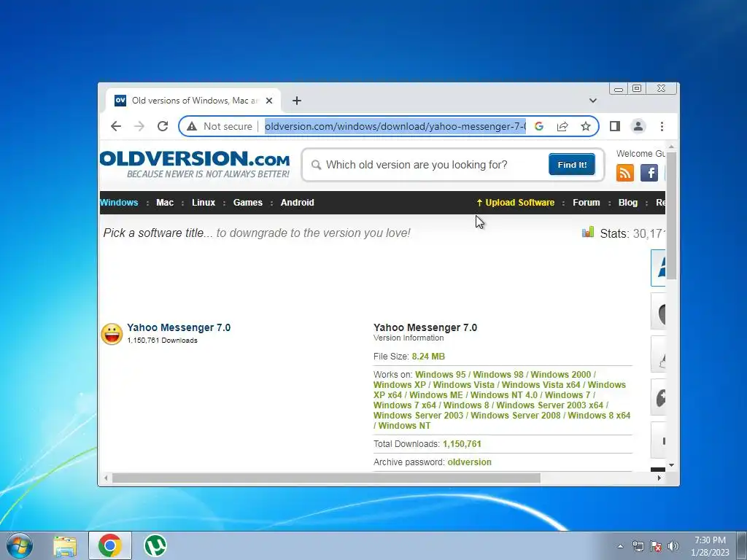This screenshot has width=747, height=560.
Task: Select Android in the navigation bar
Action: click(x=298, y=203)
